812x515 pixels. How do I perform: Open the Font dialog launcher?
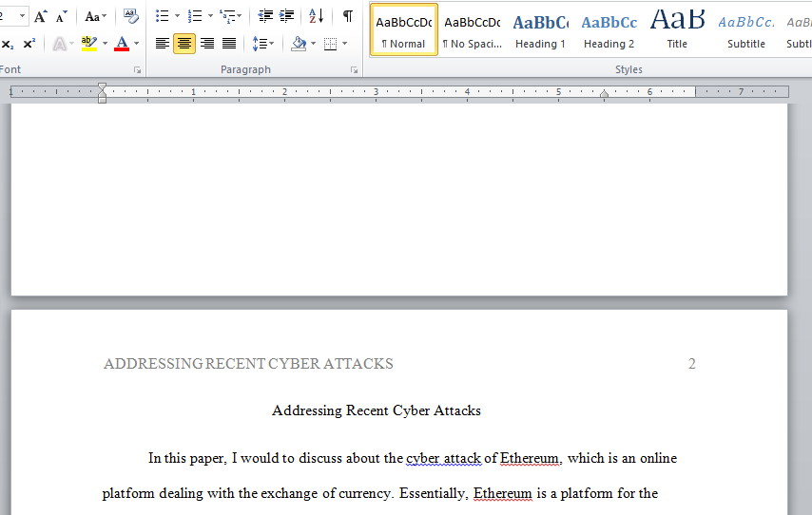(137, 70)
